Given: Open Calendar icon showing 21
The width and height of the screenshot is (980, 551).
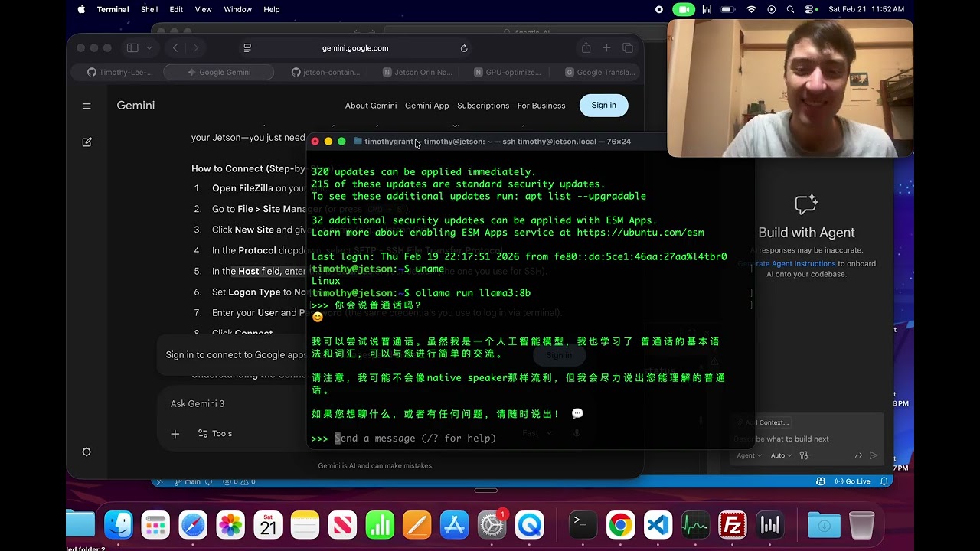Looking at the screenshot, I should (x=268, y=525).
